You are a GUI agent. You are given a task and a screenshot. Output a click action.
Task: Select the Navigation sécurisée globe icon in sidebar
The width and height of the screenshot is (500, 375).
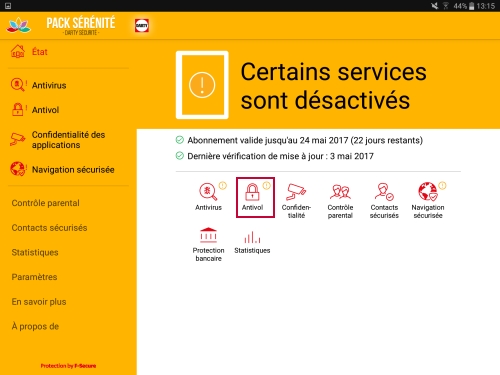[x=17, y=169]
